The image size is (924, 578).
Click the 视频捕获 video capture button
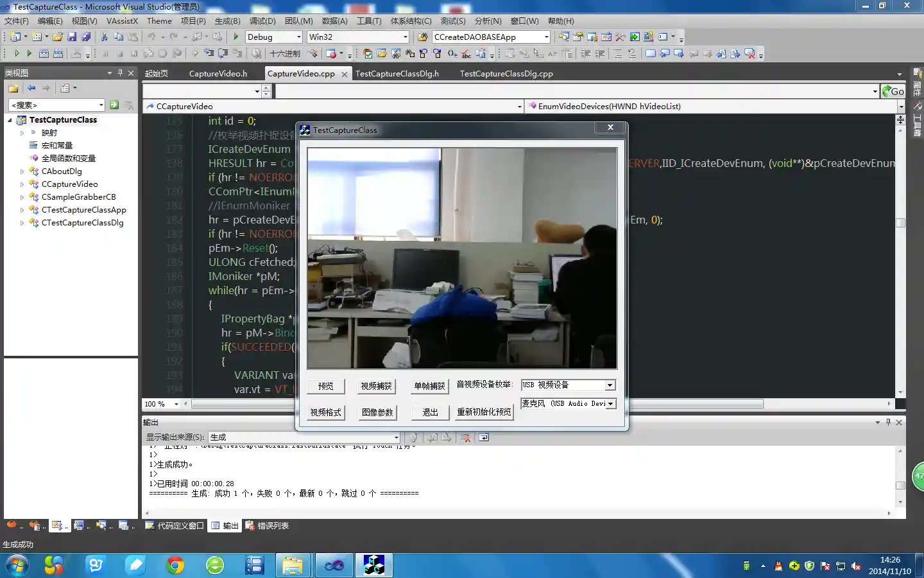click(x=376, y=386)
